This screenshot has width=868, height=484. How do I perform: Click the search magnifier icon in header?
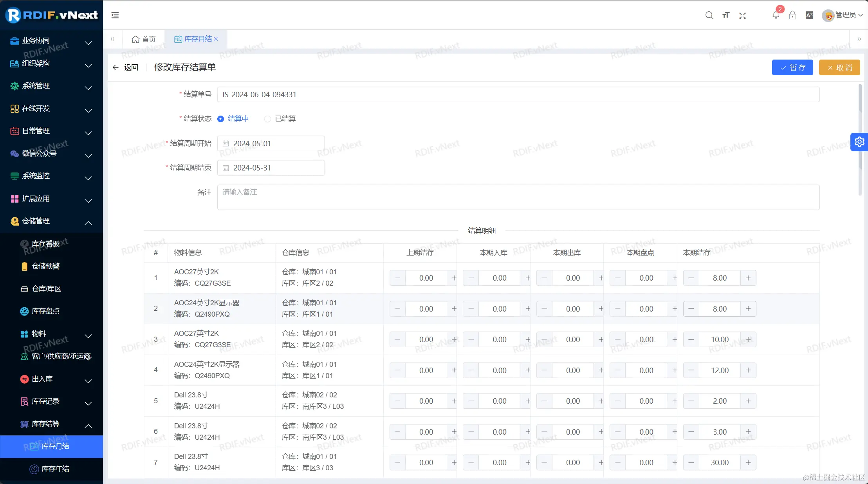tap(709, 15)
